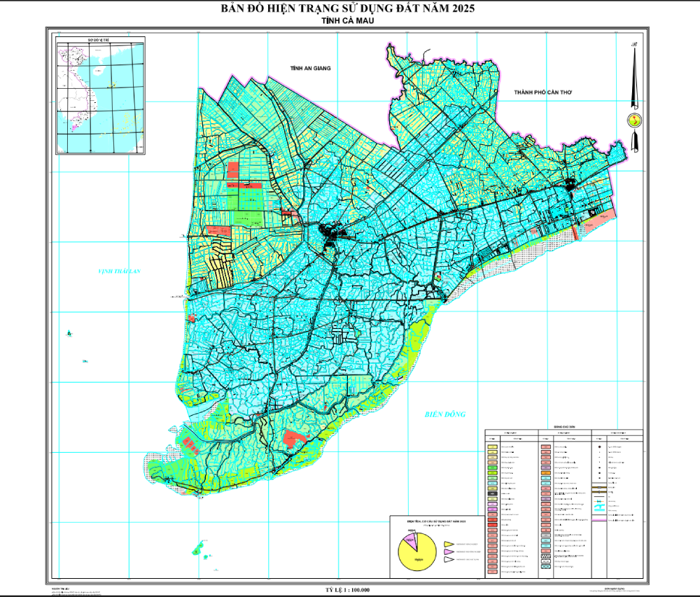
Task: Select the VỊNH THÁI LAN sea label
Action: pyautogui.click(x=119, y=270)
